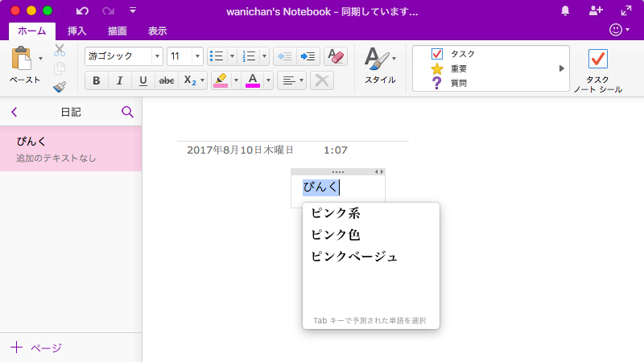Open the paragraph alignment menu
The height and width of the screenshot is (362, 644).
292,80
